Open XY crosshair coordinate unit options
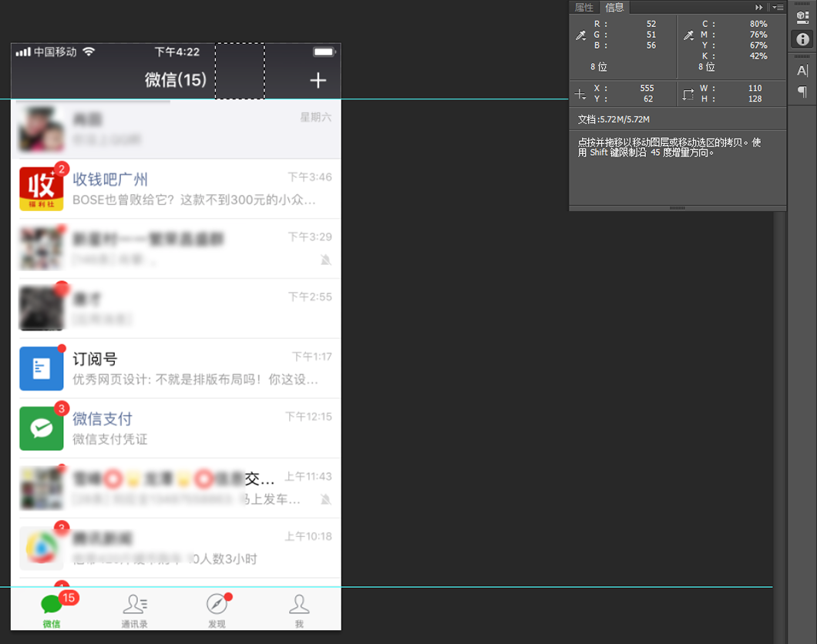 580,94
